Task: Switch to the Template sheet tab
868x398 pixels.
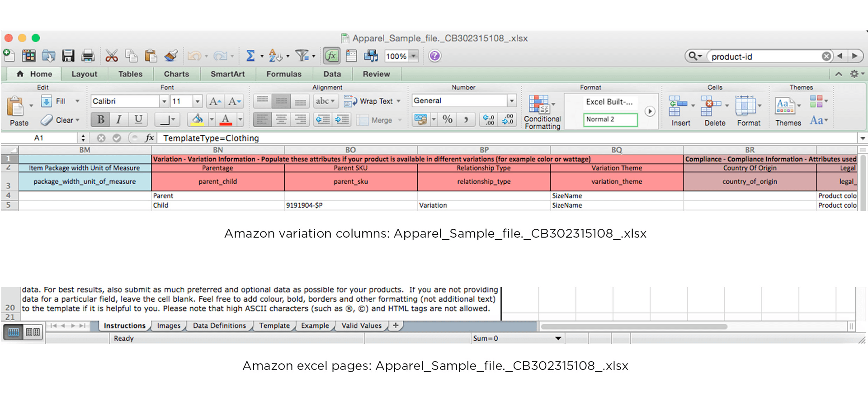Action: 274,326
